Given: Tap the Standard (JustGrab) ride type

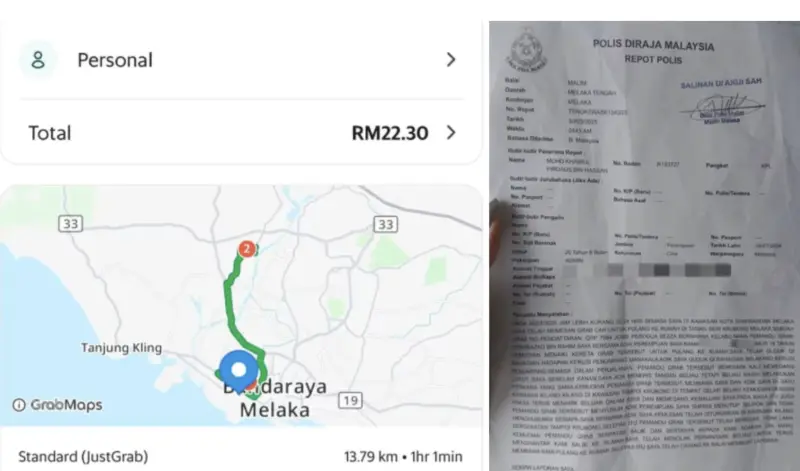Looking at the screenshot, I should 83,456.
